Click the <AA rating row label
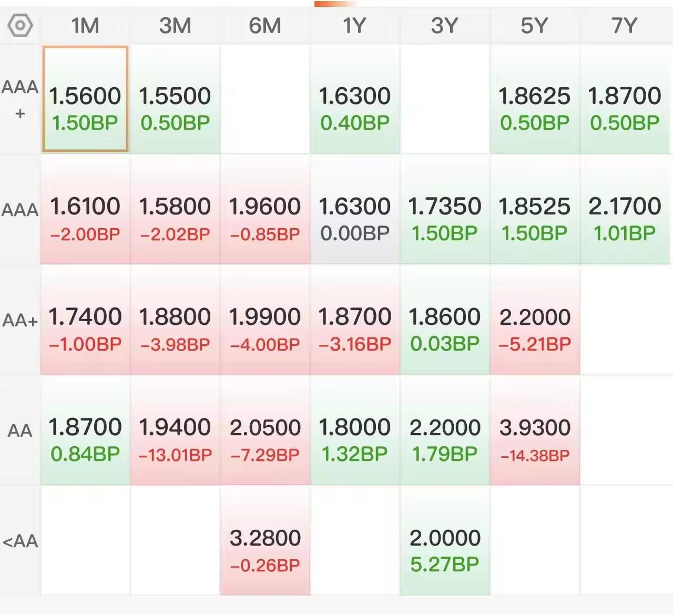The height and width of the screenshot is (616, 673). pyautogui.click(x=20, y=541)
